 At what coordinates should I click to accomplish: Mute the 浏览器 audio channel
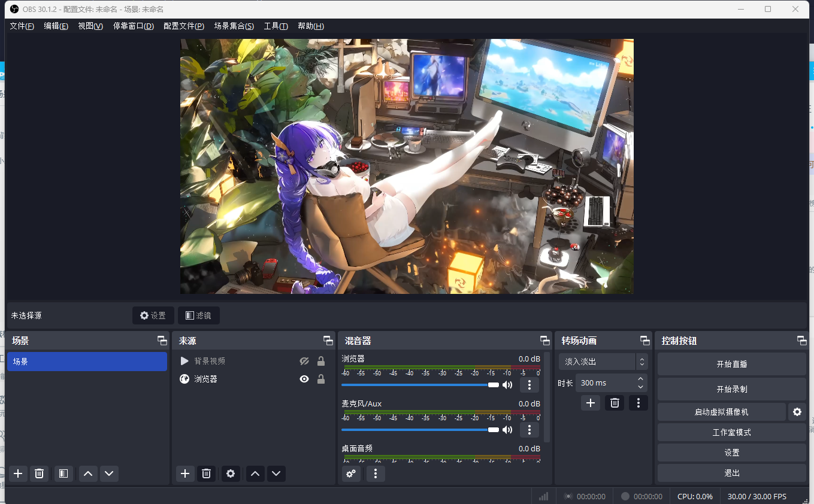[x=507, y=385]
